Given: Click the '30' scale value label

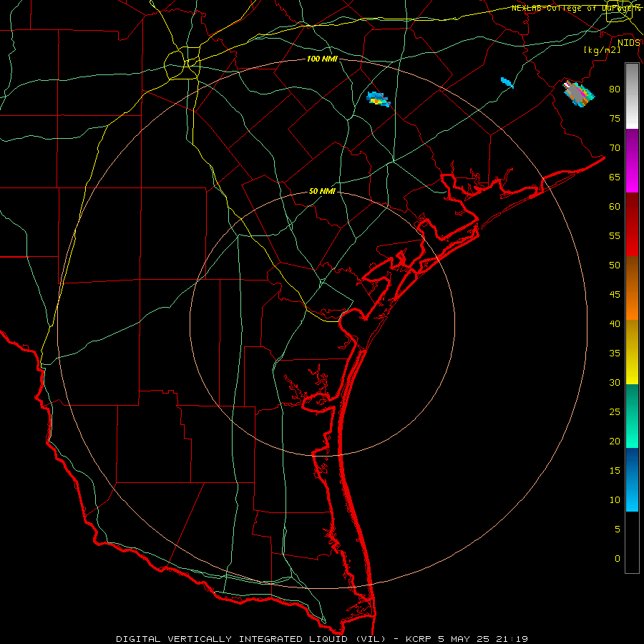Looking at the screenshot, I should click(615, 383).
